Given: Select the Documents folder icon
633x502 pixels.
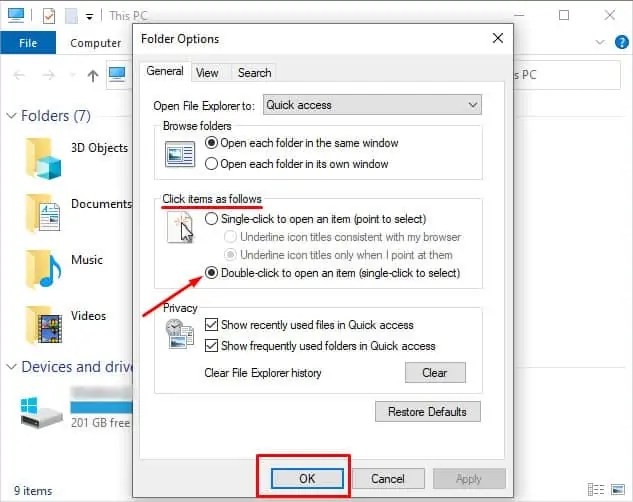Looking at the screenshot, I should click(43, 214).
